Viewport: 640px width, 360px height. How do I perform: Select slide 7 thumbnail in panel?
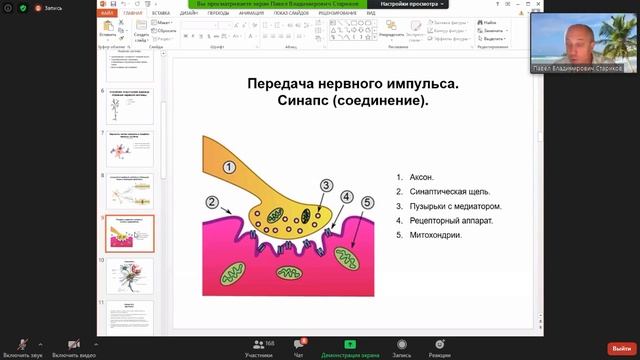click(130, 149)
